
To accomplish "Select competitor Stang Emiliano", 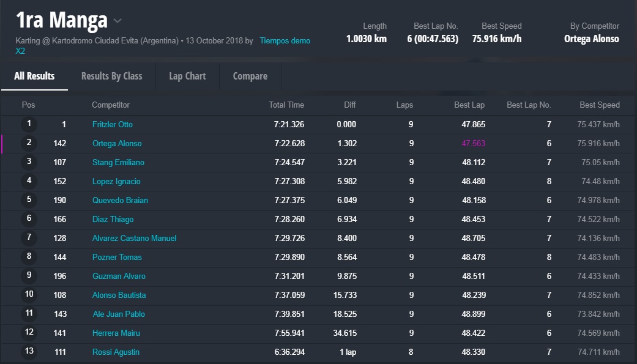I will [118, 163].
